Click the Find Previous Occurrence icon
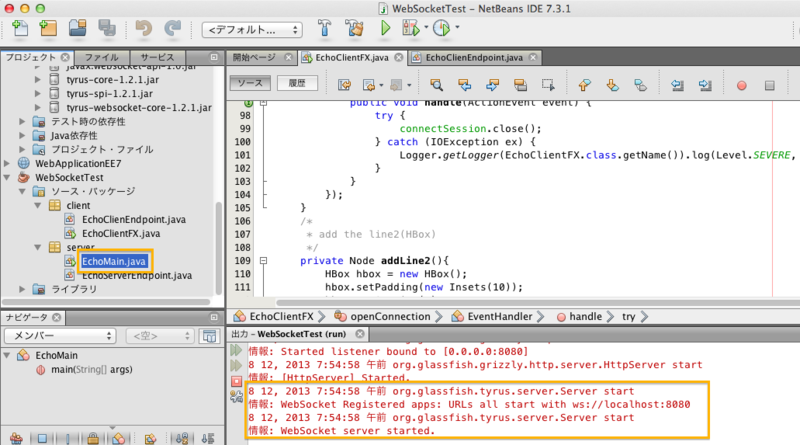Viewport: 800px width, 445px height. [464, 85]
